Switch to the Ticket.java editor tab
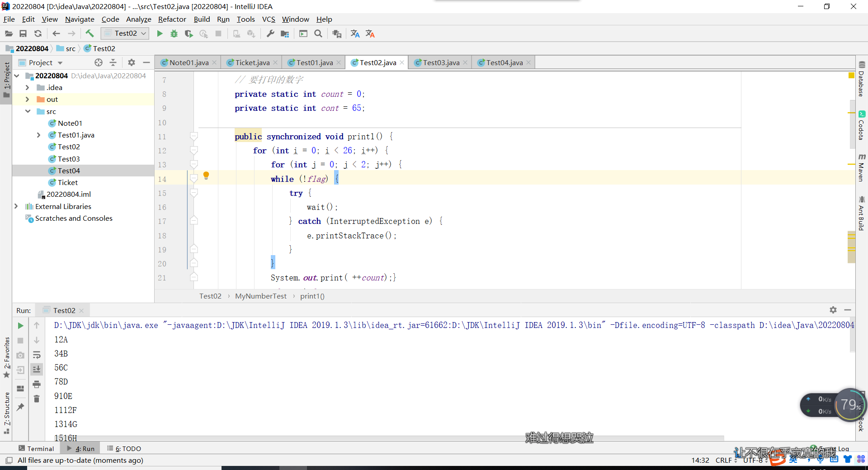 [x=252, y=62]
